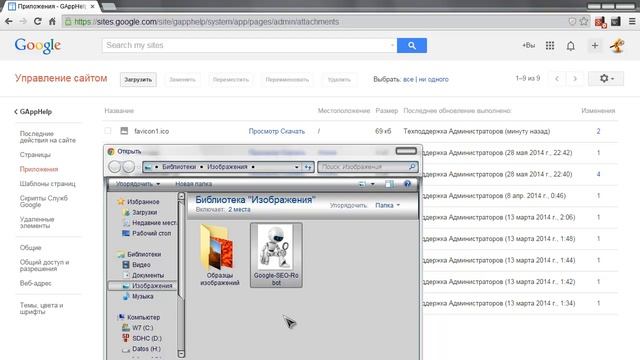Click the favicon1.ico file type icon
Viewport: 640px width, 360px height.
pos(124,131)
